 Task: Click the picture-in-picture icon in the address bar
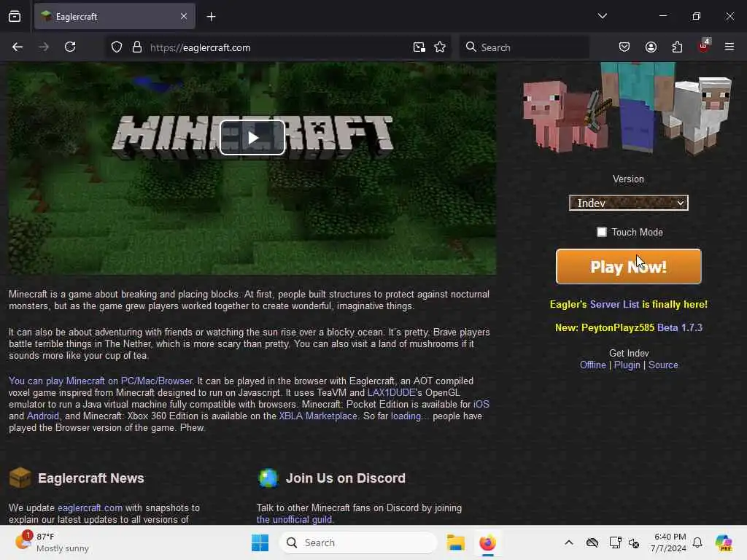(x=419, y=47)
